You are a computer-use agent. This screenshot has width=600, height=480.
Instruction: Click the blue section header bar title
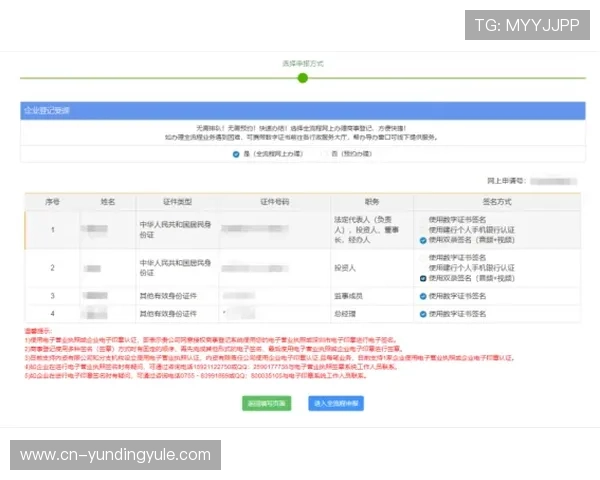(x=47, y=111)
